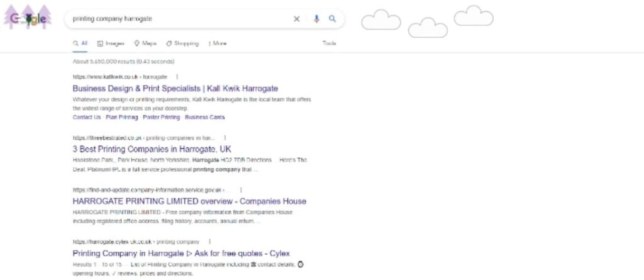Viewport: 644px width, 280px height.
Task: Select the All search tab
Action: [80, 43]
